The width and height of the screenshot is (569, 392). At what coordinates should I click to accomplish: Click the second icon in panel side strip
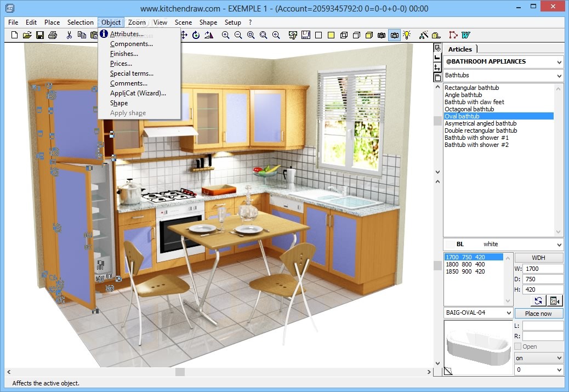tap(437, 58)
